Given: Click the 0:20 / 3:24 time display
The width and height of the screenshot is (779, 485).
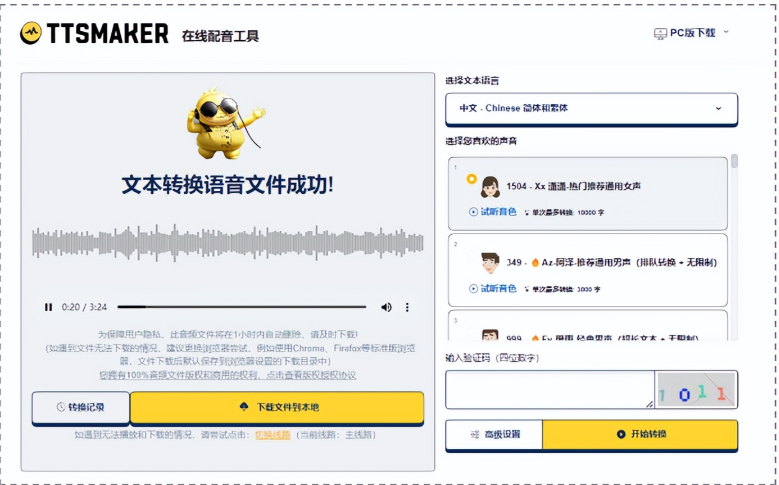Looking at the screenshot, I should pos(84,307).
